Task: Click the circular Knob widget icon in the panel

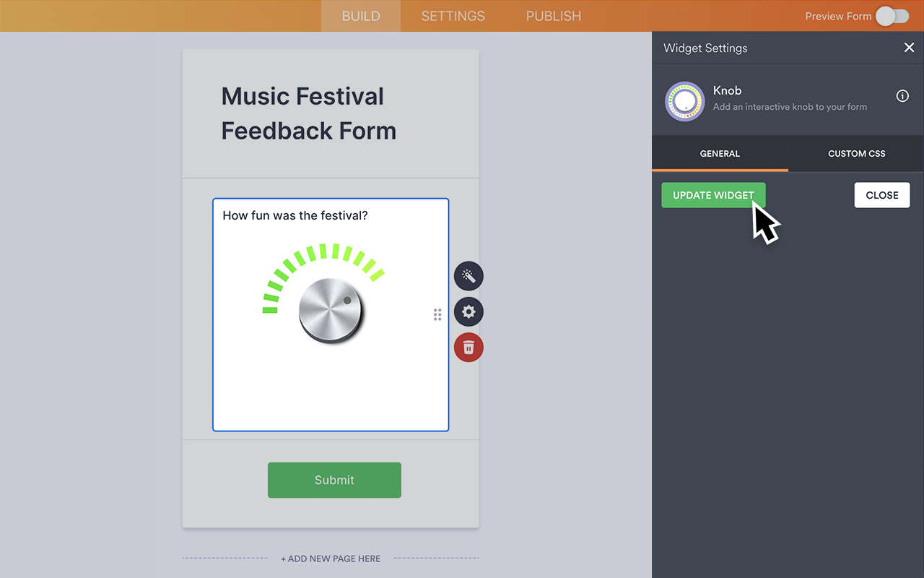Action: point(684,101)
